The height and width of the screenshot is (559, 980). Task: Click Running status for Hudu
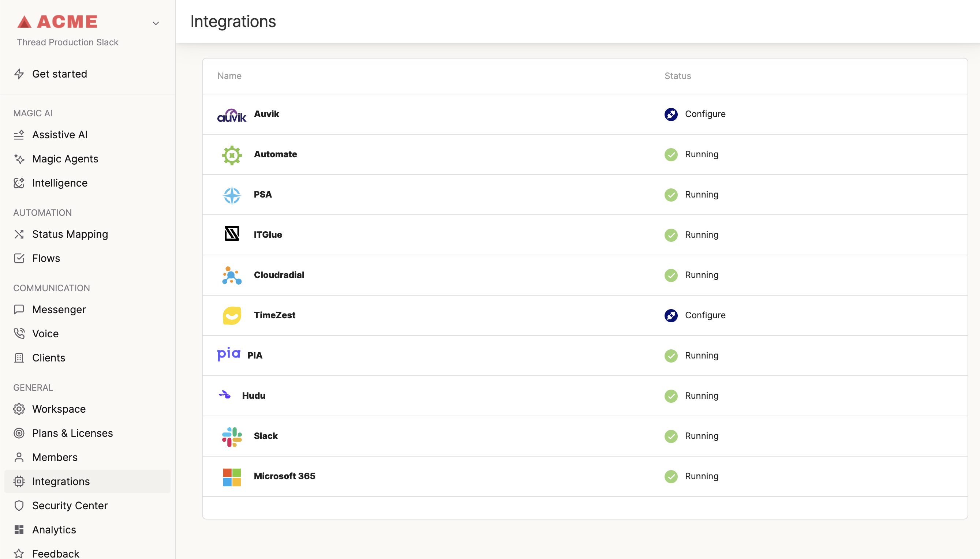tap(702, 395)
